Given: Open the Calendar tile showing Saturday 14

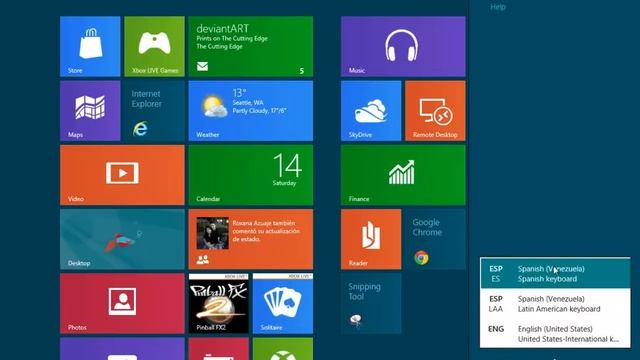Looking at the screenshot, I should pos(251,175).
